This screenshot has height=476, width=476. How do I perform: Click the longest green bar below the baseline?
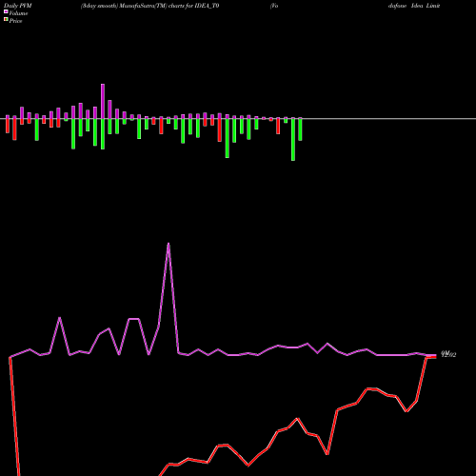coord(293,140)
